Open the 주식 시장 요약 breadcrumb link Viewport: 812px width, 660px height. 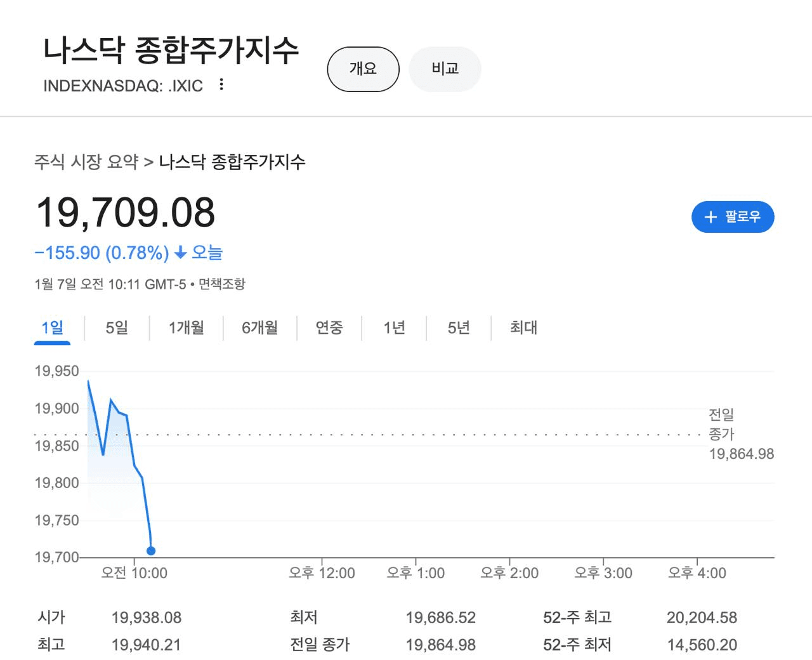tap(86, 162)
